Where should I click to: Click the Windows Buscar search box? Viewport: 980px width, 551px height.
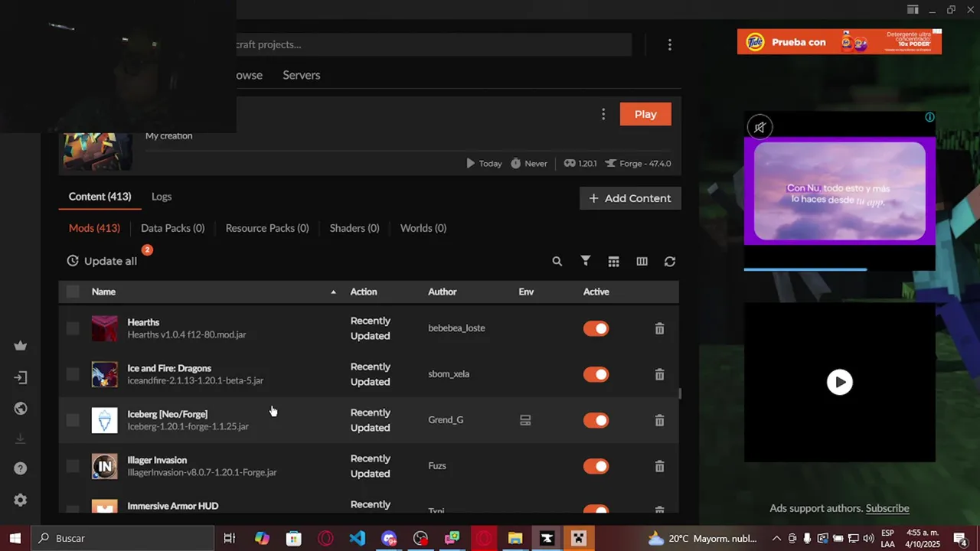[122, 538]
